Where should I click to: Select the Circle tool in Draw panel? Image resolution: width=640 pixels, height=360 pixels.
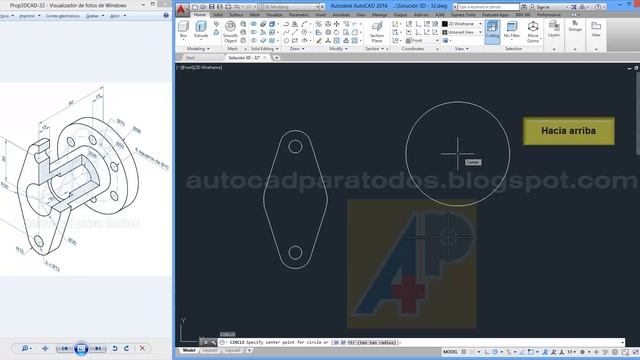click(304, 32)
